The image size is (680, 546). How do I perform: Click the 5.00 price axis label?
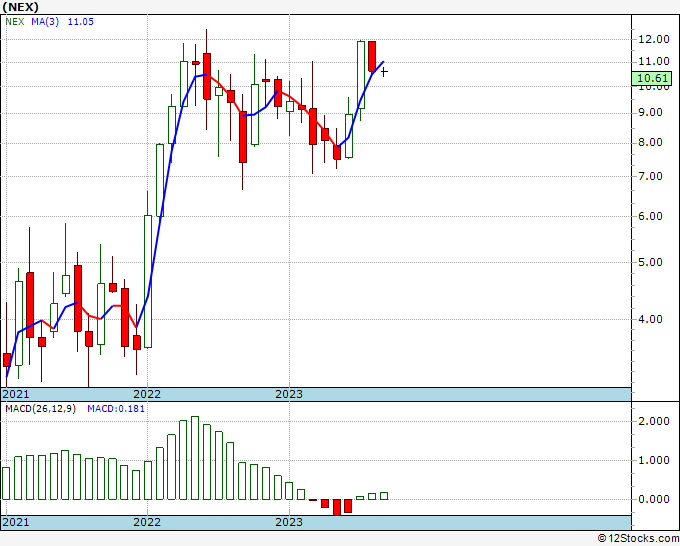point(651,262)
